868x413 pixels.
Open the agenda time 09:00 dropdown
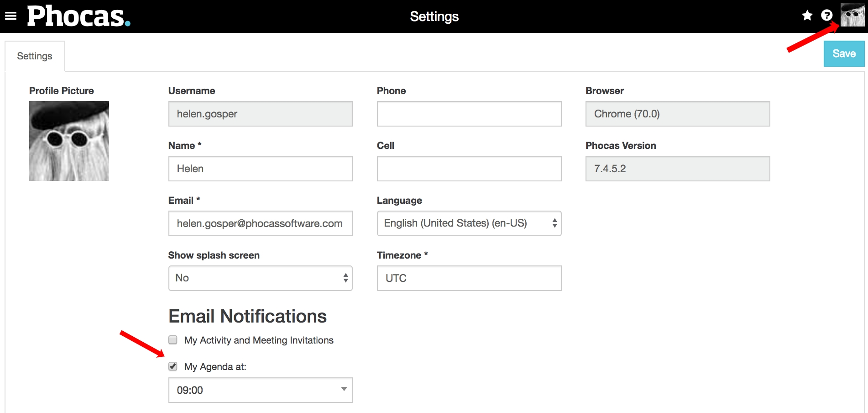(260, 390)
